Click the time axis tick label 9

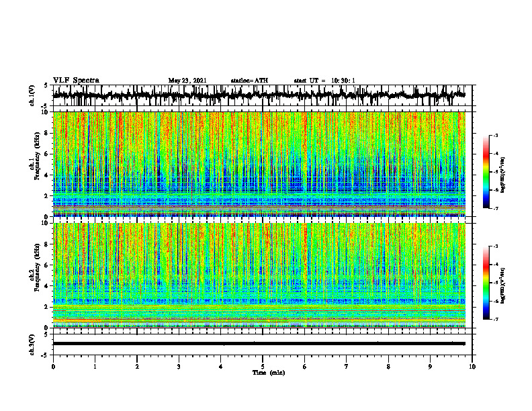[430, 367]
